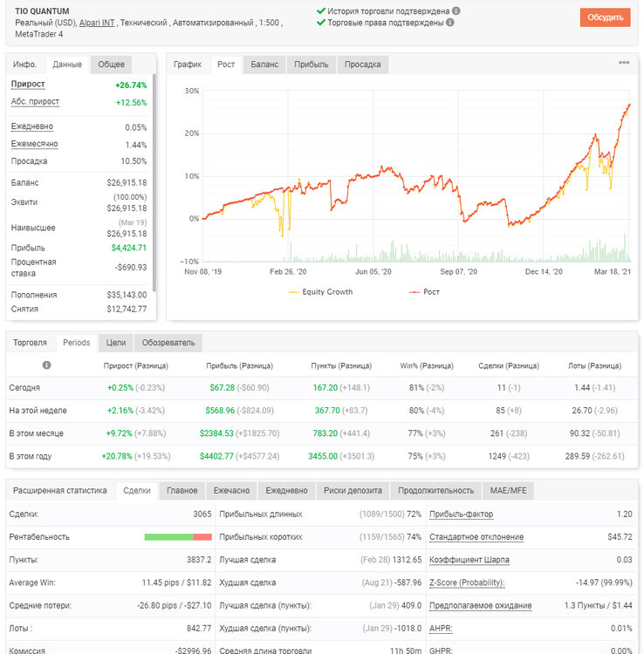
Task: Click the Прибыль (Разница) column header
Action: (240, 366)
